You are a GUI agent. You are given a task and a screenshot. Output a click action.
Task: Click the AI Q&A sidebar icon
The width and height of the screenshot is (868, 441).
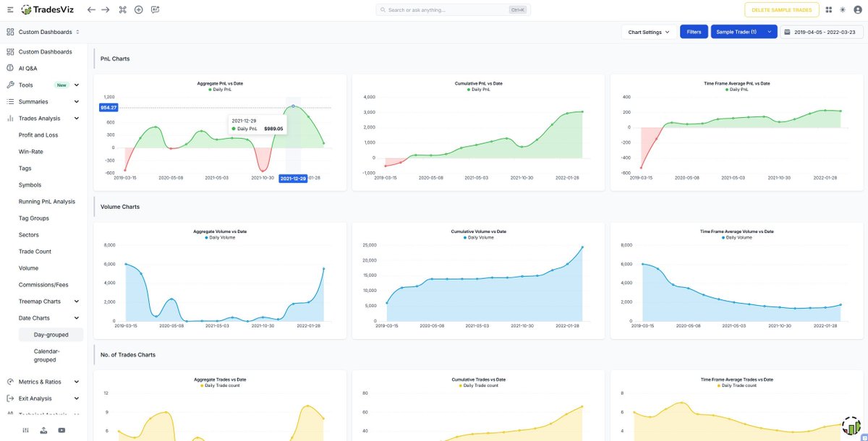pos(10,69)
